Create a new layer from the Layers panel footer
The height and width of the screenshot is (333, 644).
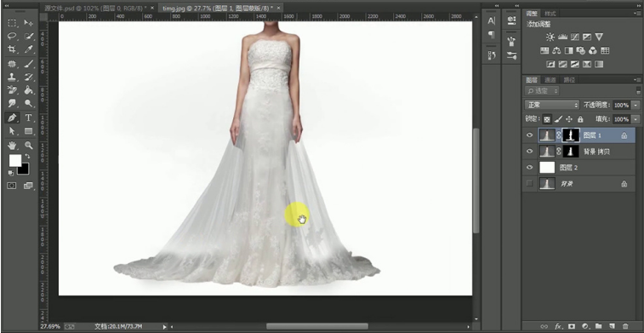pyautogui.click(x=612, y=326)
